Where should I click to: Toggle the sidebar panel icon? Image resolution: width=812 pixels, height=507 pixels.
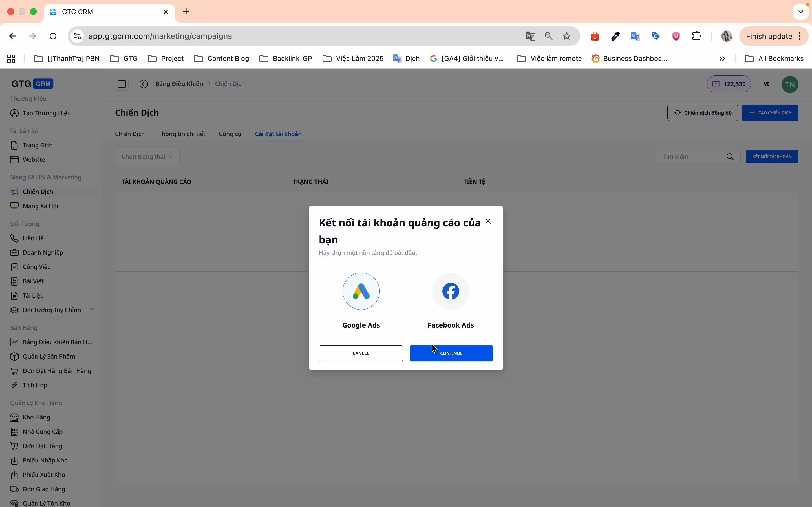[122, 84]
